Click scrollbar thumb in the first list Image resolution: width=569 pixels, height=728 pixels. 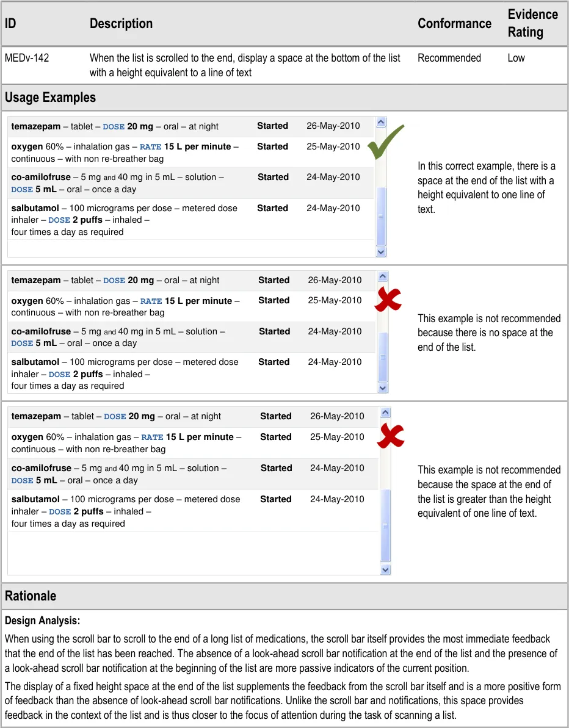[381, 216]
